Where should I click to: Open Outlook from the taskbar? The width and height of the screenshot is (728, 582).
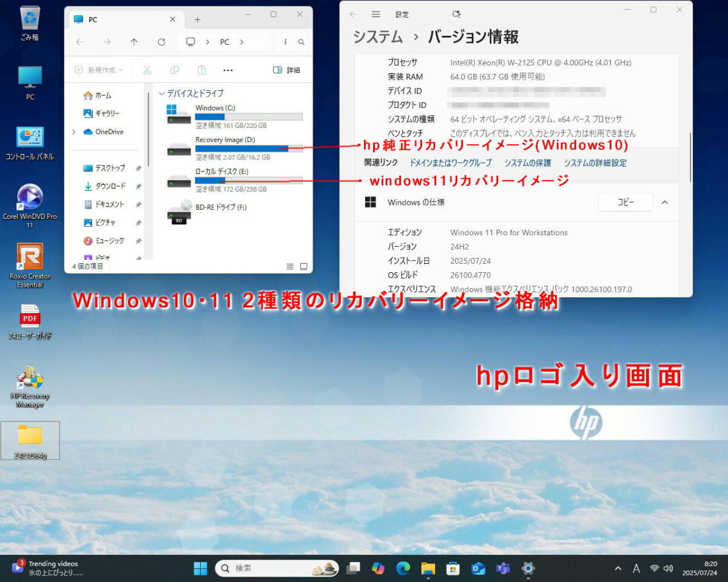(478, 568)
